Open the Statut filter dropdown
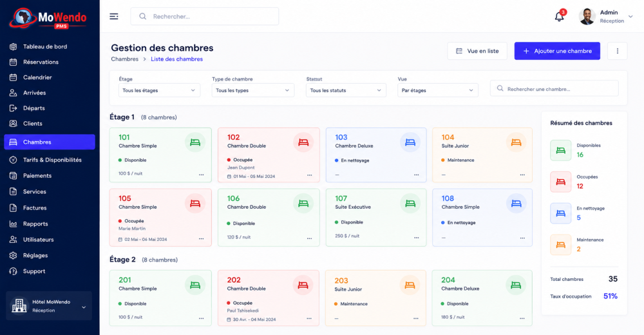Screen dimensions: 644x335 tap(346, 90)
